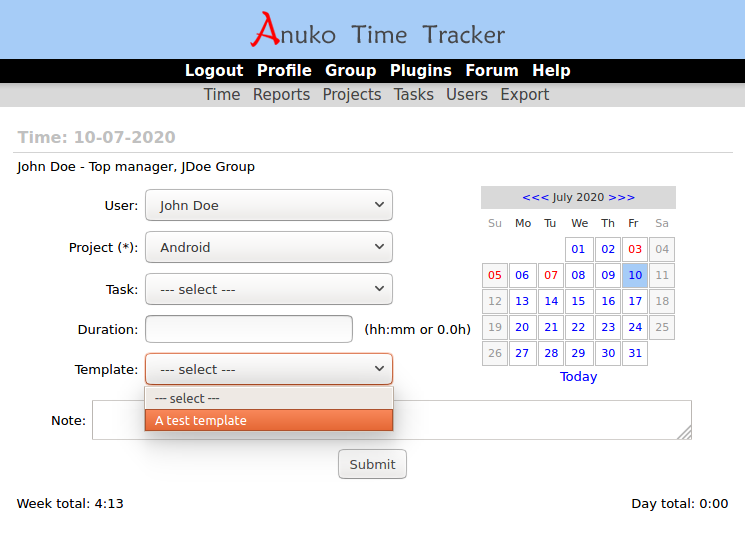
Task: Switch to the Projects tab
Action: pyautogui.click(x=352, y=95)
